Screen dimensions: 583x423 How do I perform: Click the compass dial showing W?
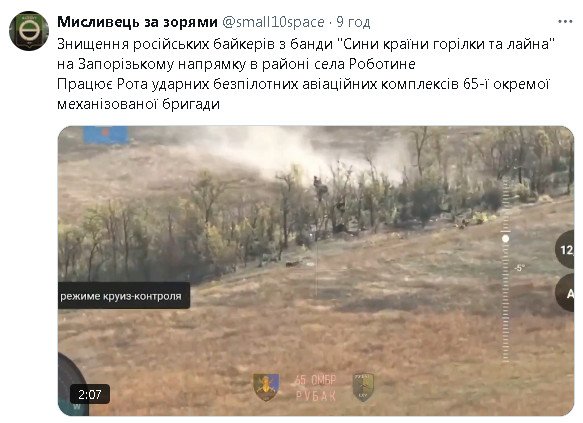[73, 384]
